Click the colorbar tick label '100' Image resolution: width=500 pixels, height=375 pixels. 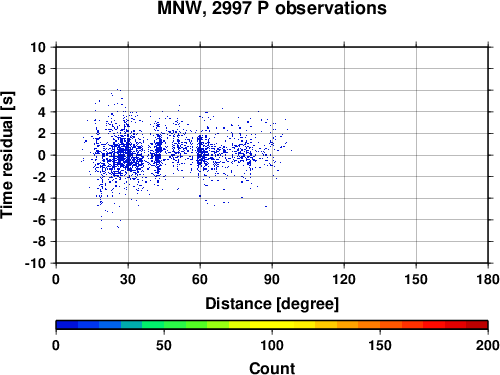272,345
